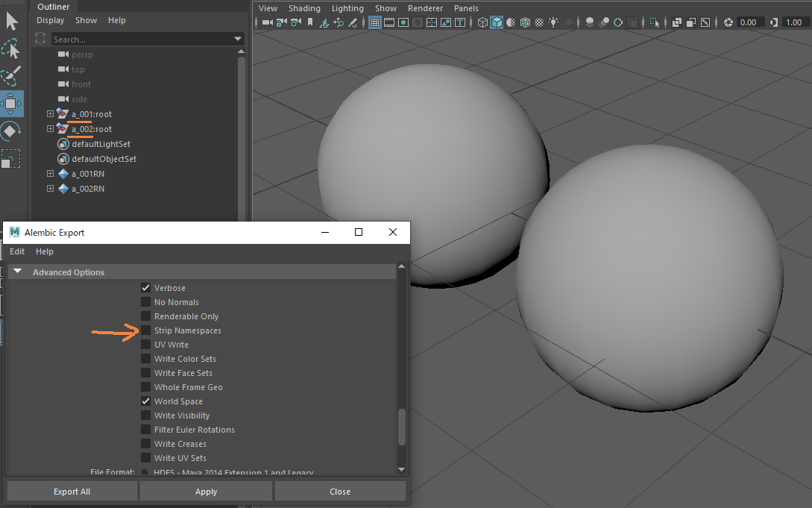The width and height of the screenshot is (812, 508).
Task: Toggle Use Default Material icon
Action: tap(511, 22)
